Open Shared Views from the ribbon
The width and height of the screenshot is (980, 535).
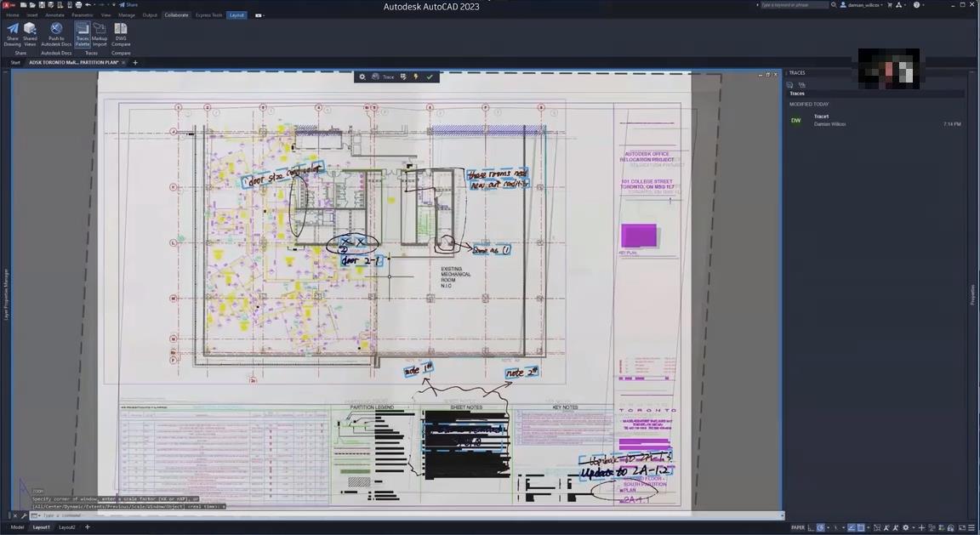click(x=30, y=34)
